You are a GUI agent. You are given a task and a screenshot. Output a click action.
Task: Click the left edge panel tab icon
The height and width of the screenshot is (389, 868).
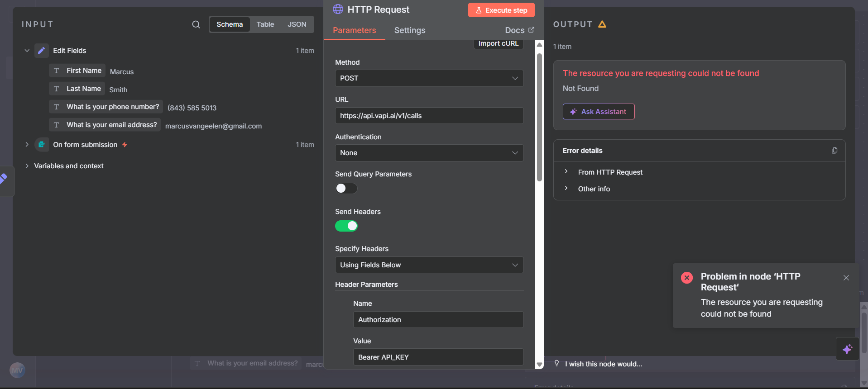[4, 179]
